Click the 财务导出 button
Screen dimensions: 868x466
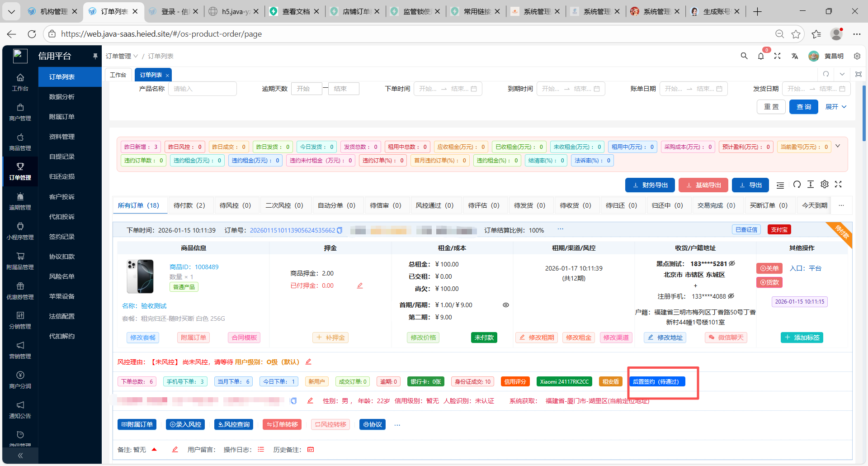pos(650,185)
